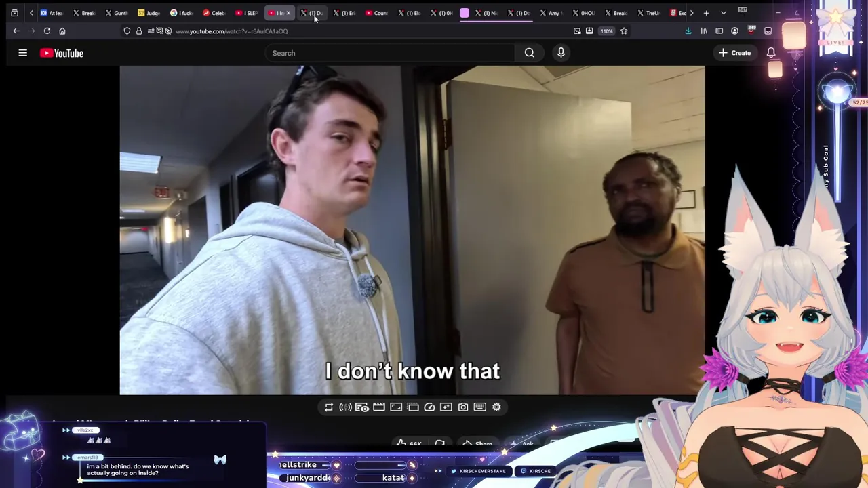Viewport: 868px width, 488px height.
Task: Switch to the 'Amy' X tab
Action: pyautogui.click(x=551, y=13)
